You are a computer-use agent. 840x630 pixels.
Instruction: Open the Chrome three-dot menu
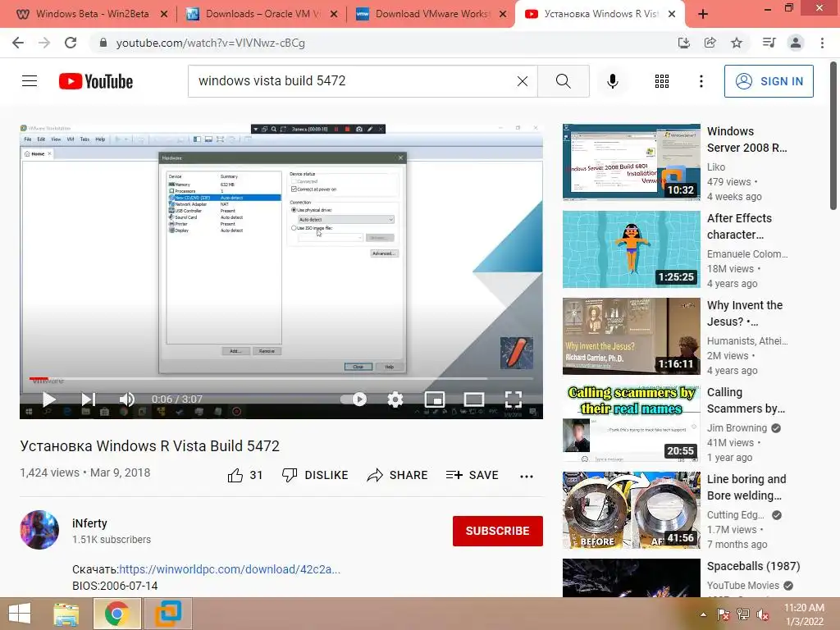click(x=822, y=43)
